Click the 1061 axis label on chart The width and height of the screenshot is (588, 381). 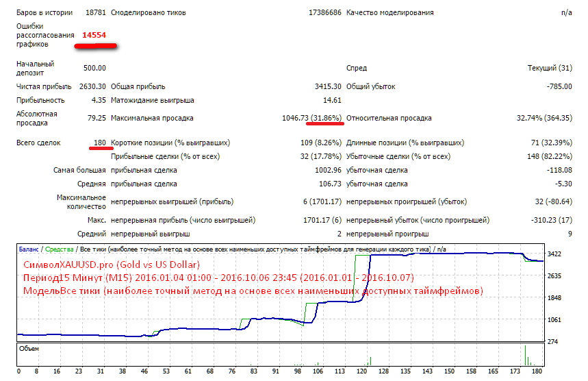tap(554, 320)
